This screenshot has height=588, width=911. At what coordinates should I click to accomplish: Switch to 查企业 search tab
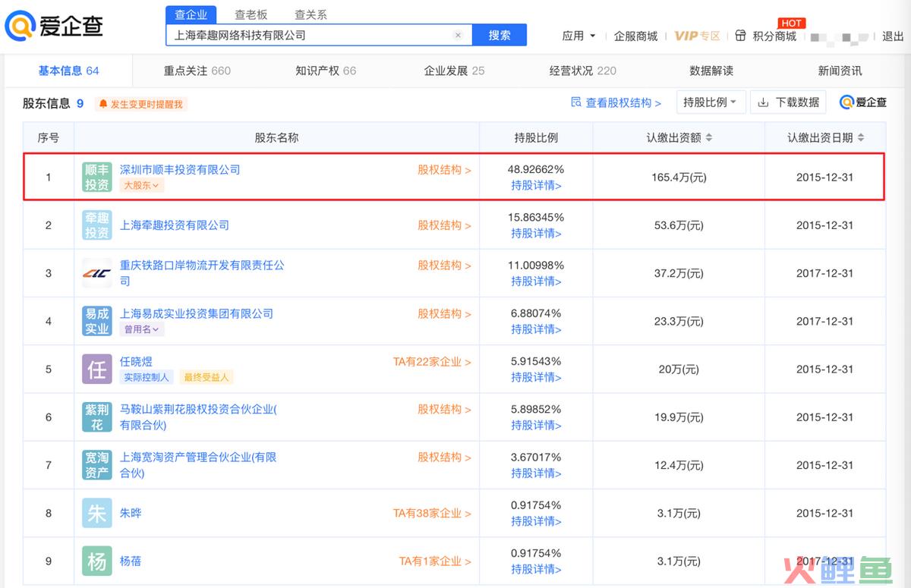(191, 14)
